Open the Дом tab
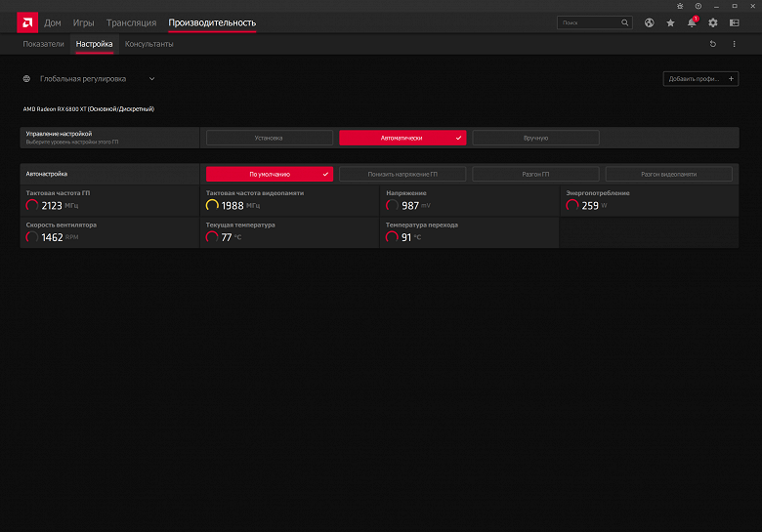The image size is (762, 532). click(x=53, y=22)
